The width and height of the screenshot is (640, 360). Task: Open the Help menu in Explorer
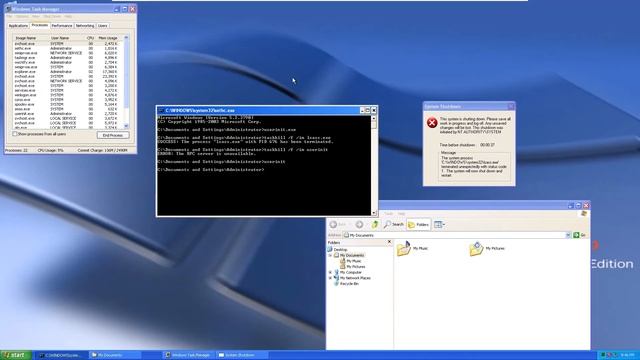click(x=402, y=213)
